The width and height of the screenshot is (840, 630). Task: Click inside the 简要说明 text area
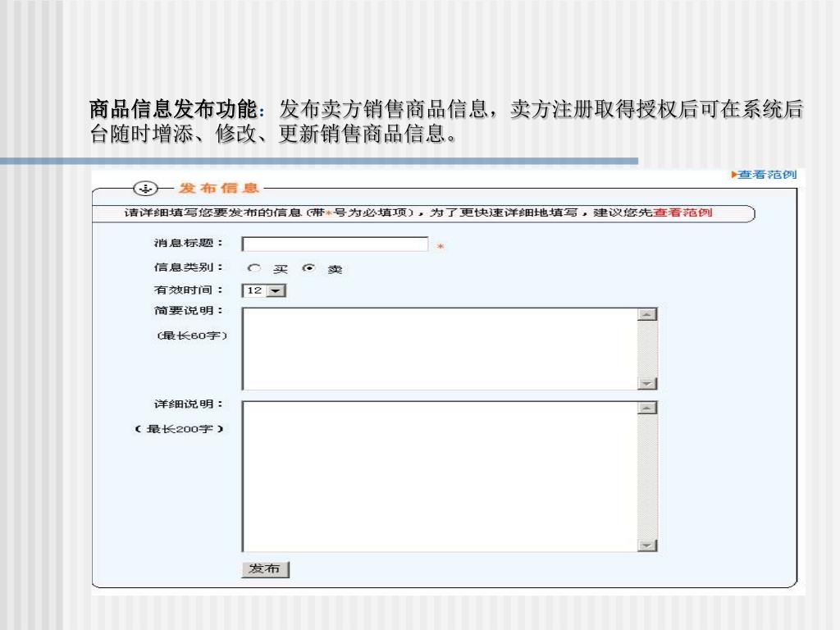tap(440, 349)
